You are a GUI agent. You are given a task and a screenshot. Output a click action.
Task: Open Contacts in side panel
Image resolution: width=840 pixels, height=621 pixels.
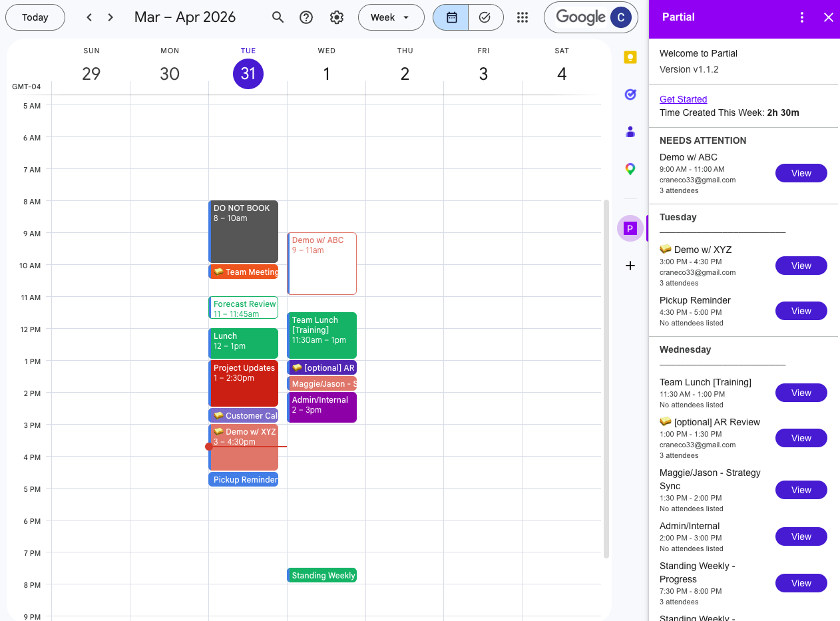[x=630, y=132]
